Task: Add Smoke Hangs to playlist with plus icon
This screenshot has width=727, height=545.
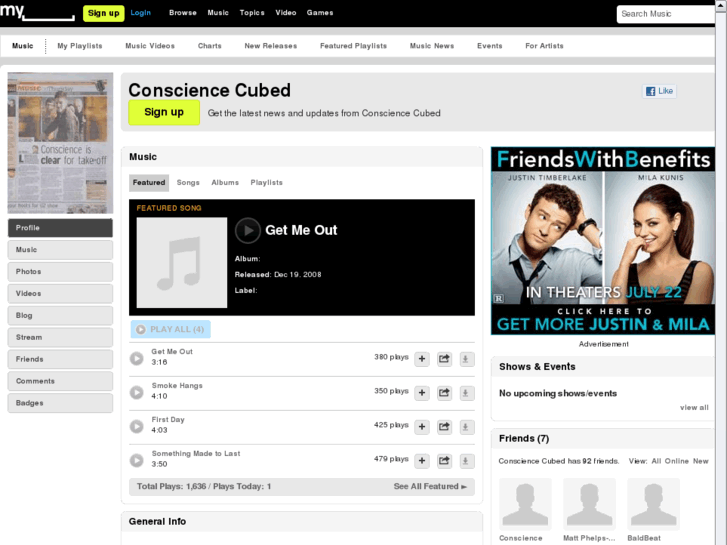Action: [x=422, y=393]
